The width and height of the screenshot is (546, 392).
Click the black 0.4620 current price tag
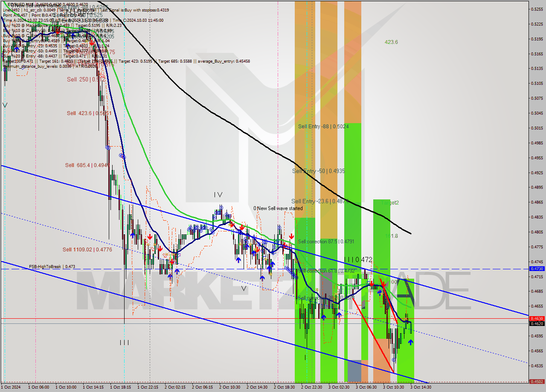click(537, 323)
